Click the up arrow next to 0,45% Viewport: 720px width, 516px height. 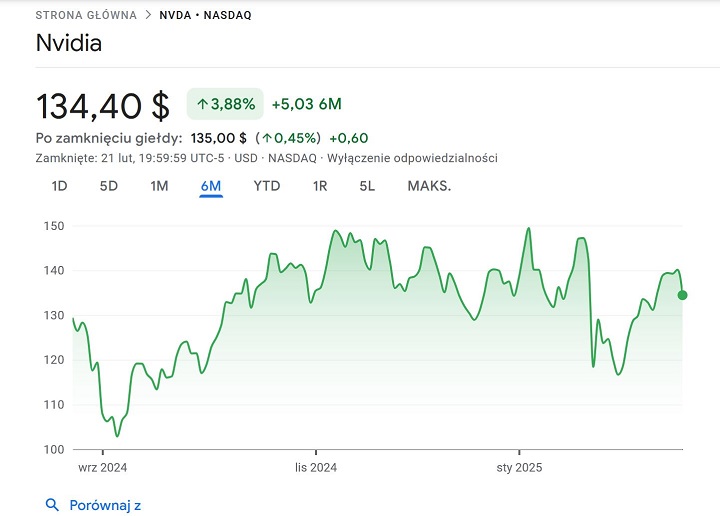coord(267,138)
